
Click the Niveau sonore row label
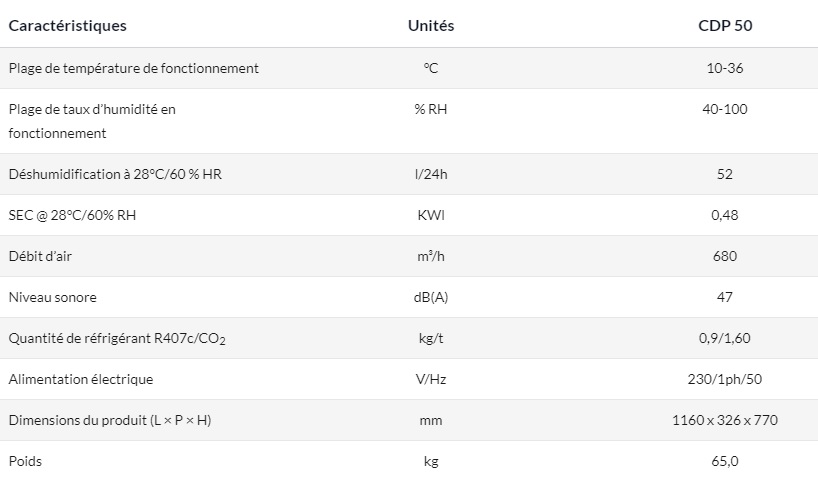(x=52, y=297)
